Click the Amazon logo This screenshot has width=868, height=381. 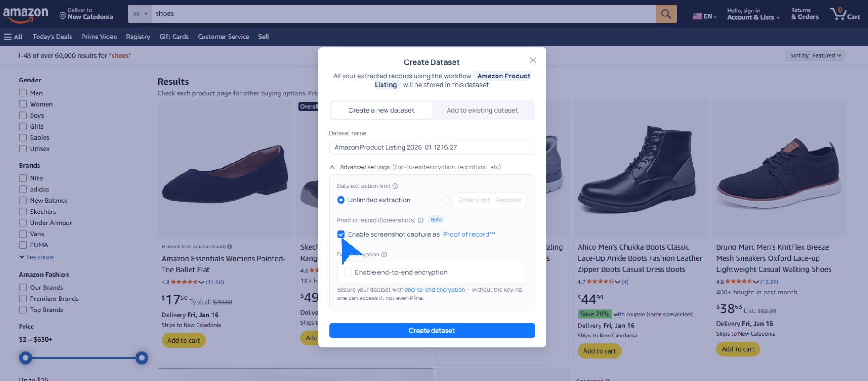coord(26,15)
